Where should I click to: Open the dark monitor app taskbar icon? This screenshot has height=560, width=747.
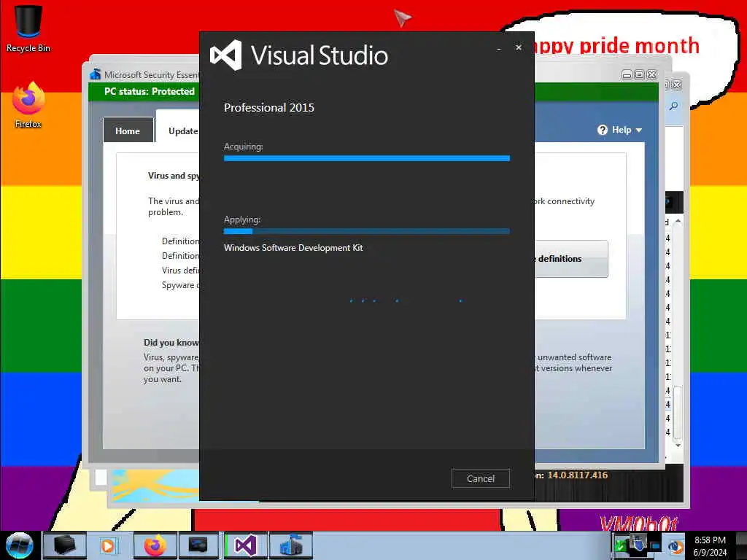[198, 545]
